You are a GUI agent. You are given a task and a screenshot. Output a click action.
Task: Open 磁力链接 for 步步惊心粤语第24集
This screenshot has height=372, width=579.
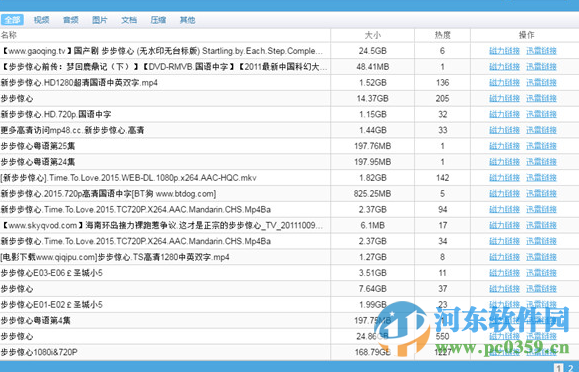point(504,162)
